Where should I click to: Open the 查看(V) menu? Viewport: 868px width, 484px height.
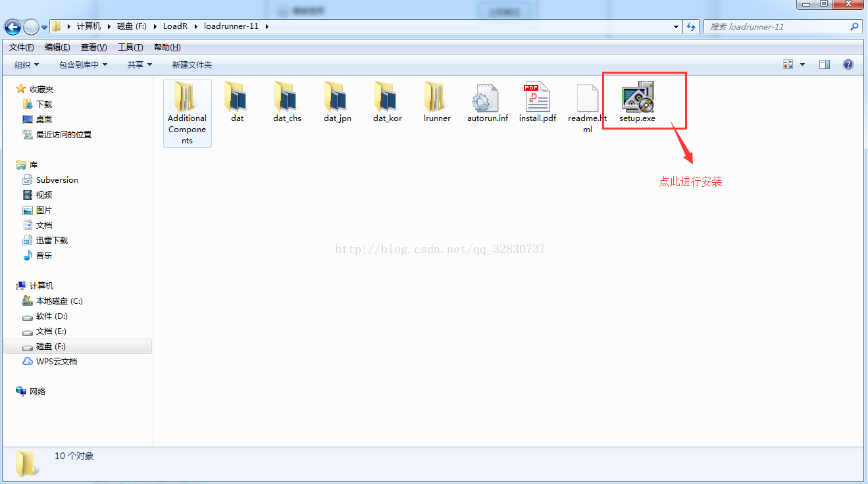(x=94, y=47)
